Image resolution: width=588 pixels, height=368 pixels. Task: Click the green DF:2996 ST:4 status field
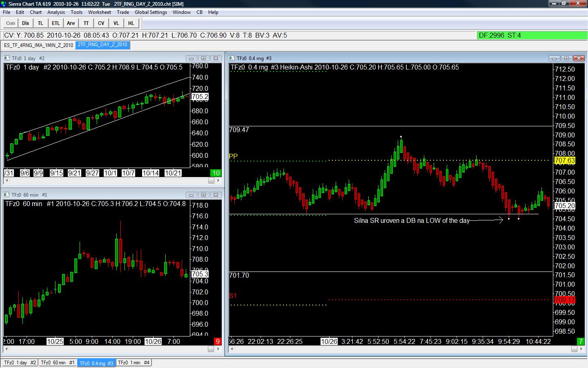pos(531,36)
